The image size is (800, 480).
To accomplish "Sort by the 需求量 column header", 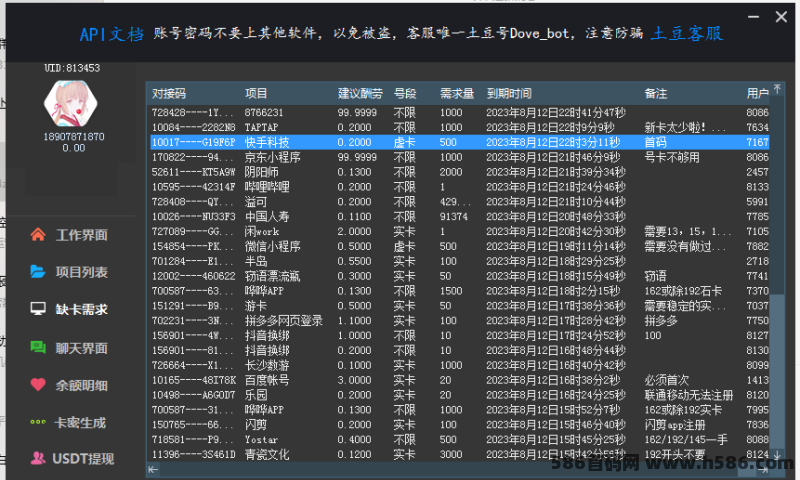I will coord(457,93).
